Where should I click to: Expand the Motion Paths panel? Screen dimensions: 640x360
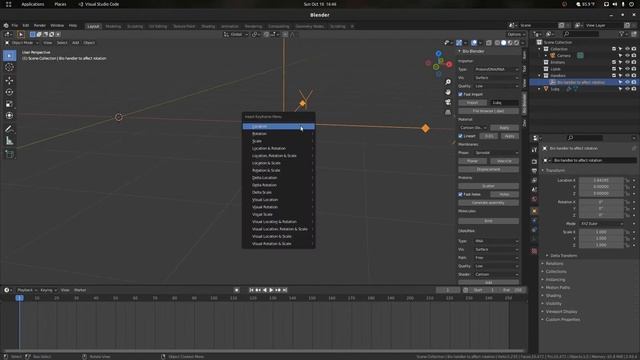558,287
